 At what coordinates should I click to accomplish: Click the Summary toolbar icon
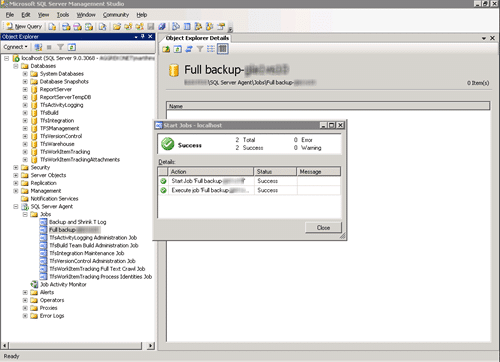click(187, 27)
